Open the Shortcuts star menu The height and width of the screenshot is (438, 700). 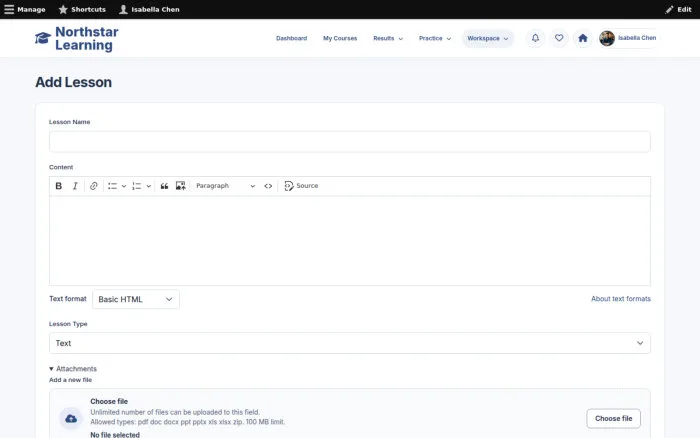click(82, 9)
